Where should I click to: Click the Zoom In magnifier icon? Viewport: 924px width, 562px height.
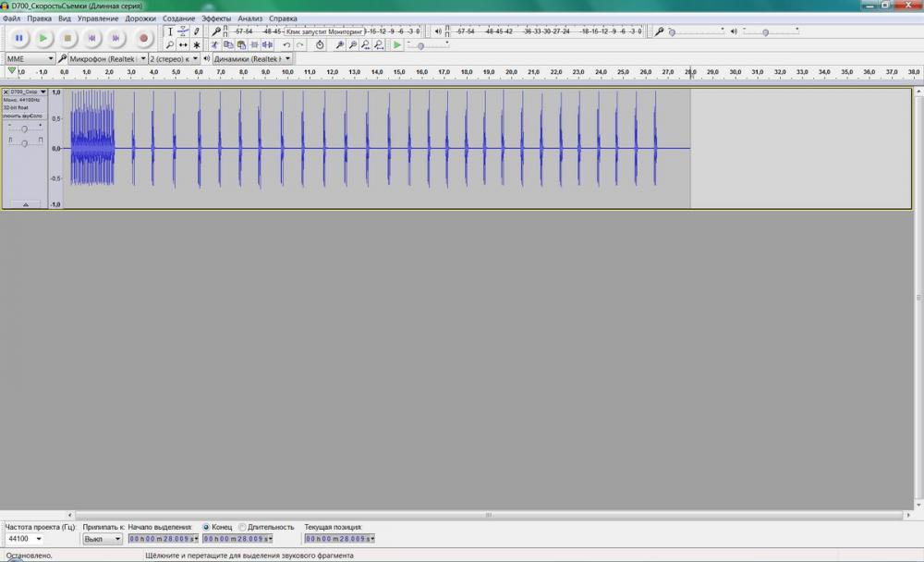point(339,44)
